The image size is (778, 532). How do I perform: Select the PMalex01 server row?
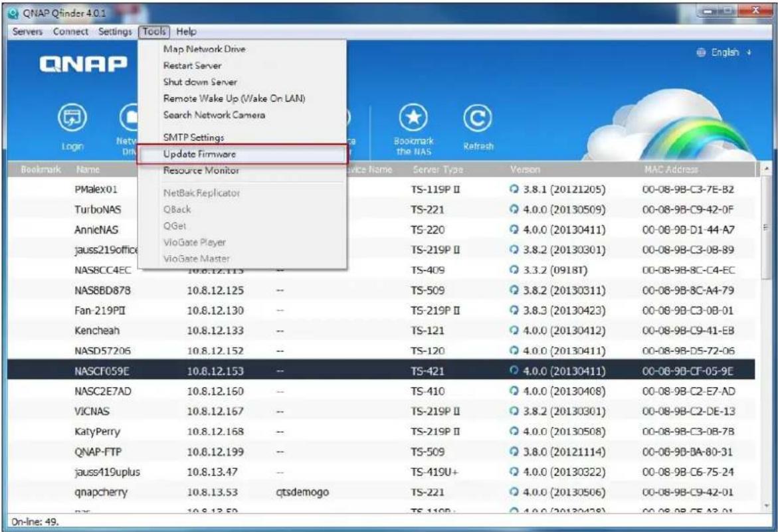[x=381, y=189]
